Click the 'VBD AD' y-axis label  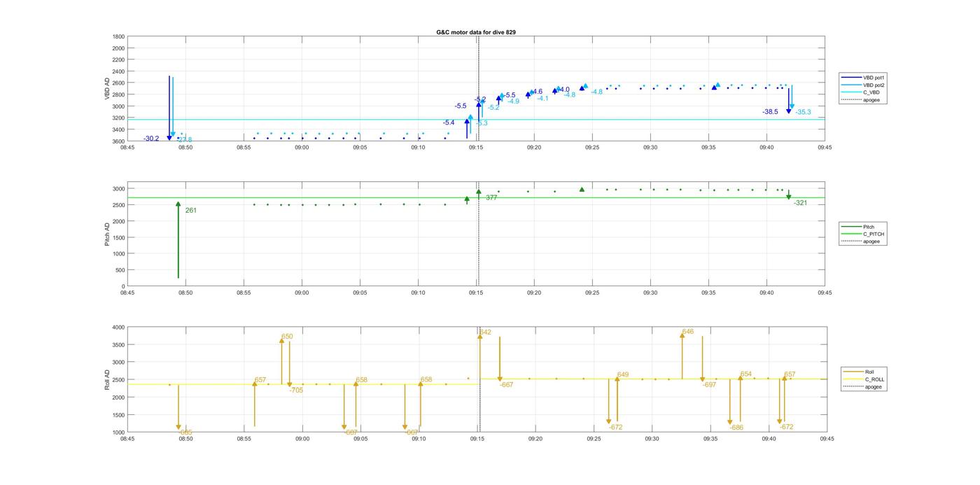point(107,88)
